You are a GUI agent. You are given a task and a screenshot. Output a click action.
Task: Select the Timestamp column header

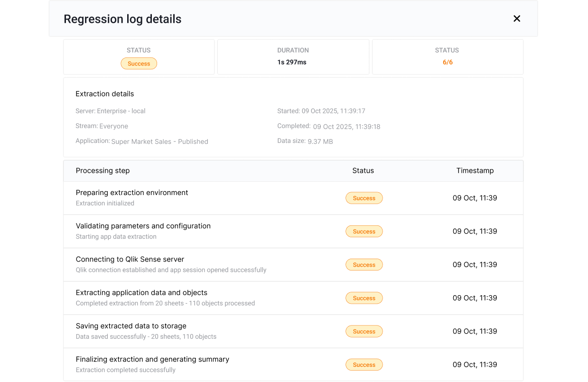pyautogui.click(x=475, y=170)
